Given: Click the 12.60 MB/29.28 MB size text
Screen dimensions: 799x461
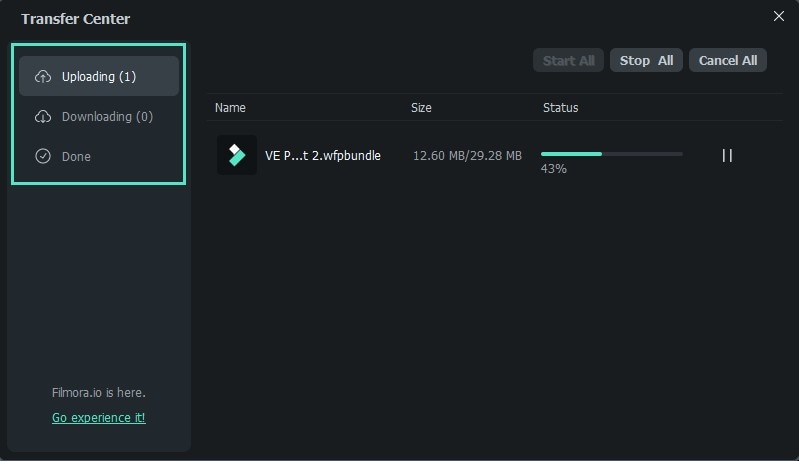Looking at the screenshot, I should (x=467, y=156).
